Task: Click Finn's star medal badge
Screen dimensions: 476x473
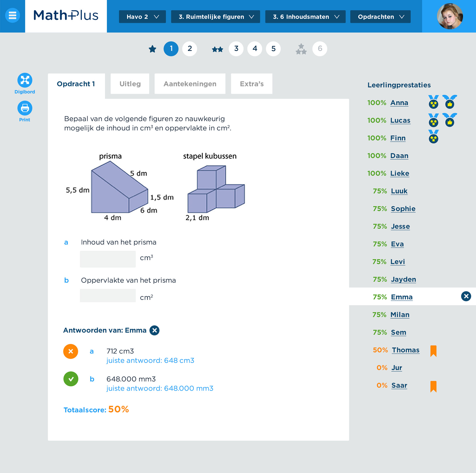Action: pos(433,137)
